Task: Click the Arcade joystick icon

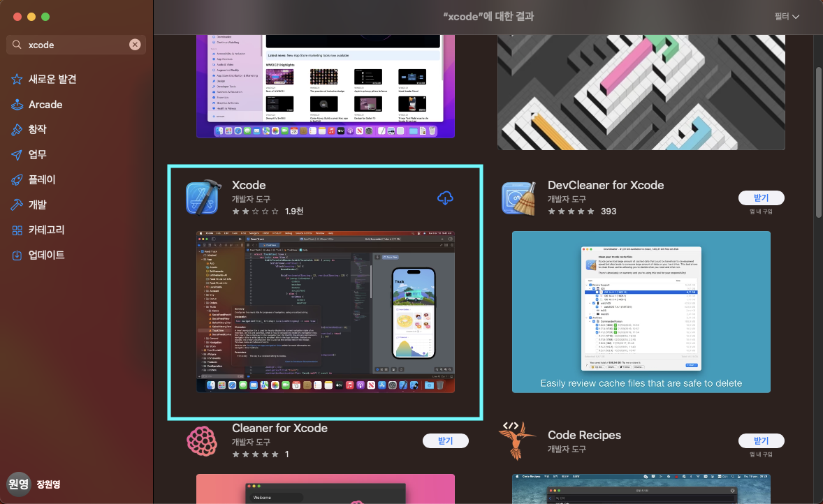Action: [x=17, y=105]
